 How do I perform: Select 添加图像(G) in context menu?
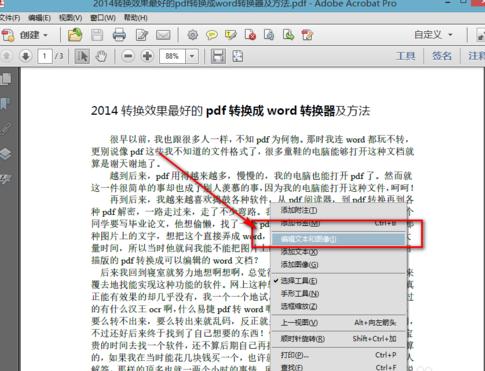[339, 265]
